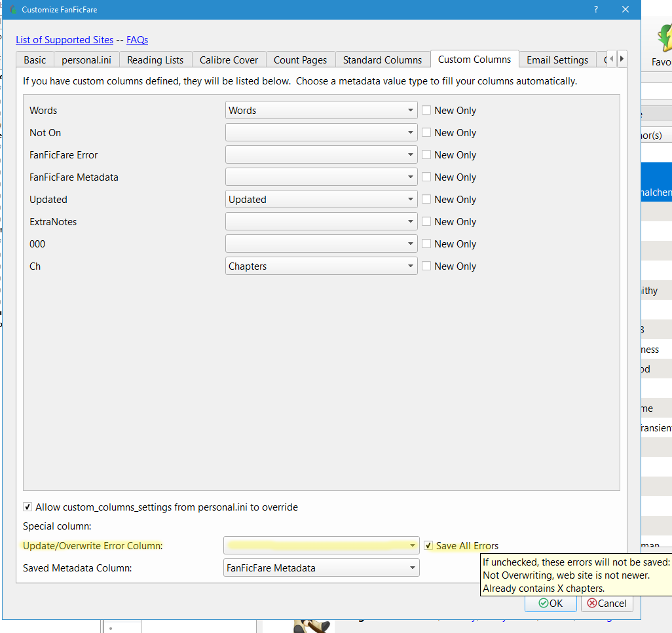Dismiss the dialog with Cancel
The width and height of the screenshot is (672, 633).
pyautogui.click(x=607, y=603)
